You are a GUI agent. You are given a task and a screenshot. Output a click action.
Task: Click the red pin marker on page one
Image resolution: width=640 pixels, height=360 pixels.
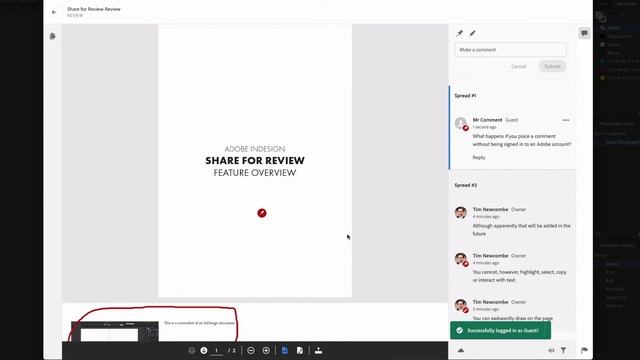(x=262, y=213)
